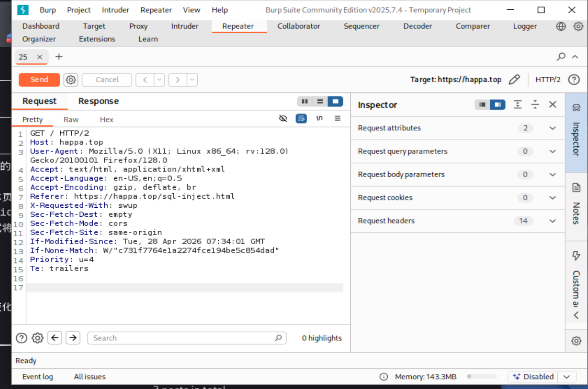Viewport: 588px width, 389px height.
Task: Click the Repeater search magnifier icon
Action: tap(561, 57)
